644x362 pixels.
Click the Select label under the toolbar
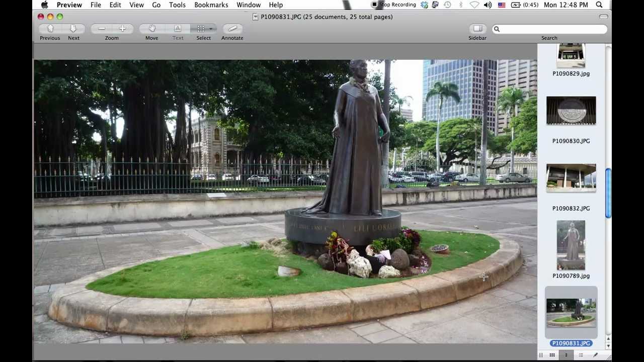coord(204,38)
